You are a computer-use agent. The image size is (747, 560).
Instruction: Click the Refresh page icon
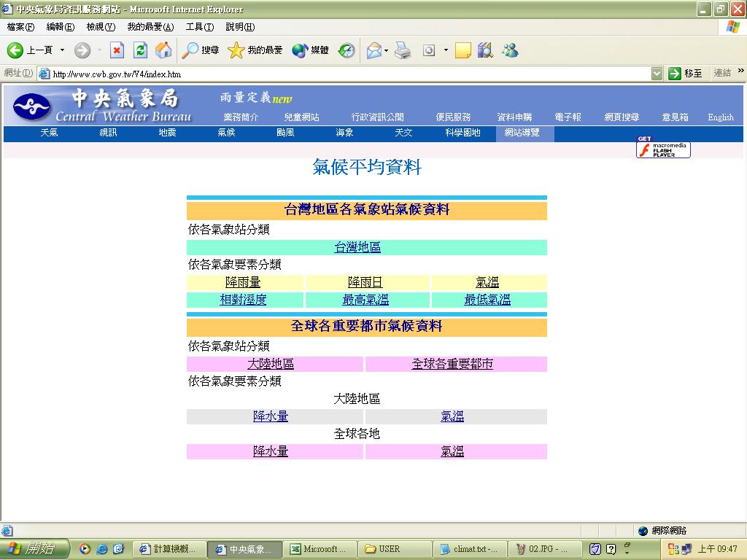tap(140, 50)
